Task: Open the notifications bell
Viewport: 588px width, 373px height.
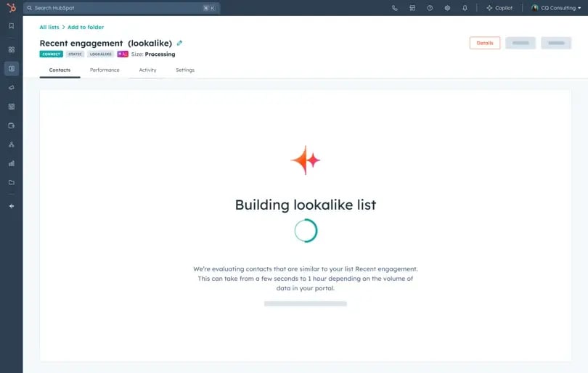Action: [x=465, y=8]
